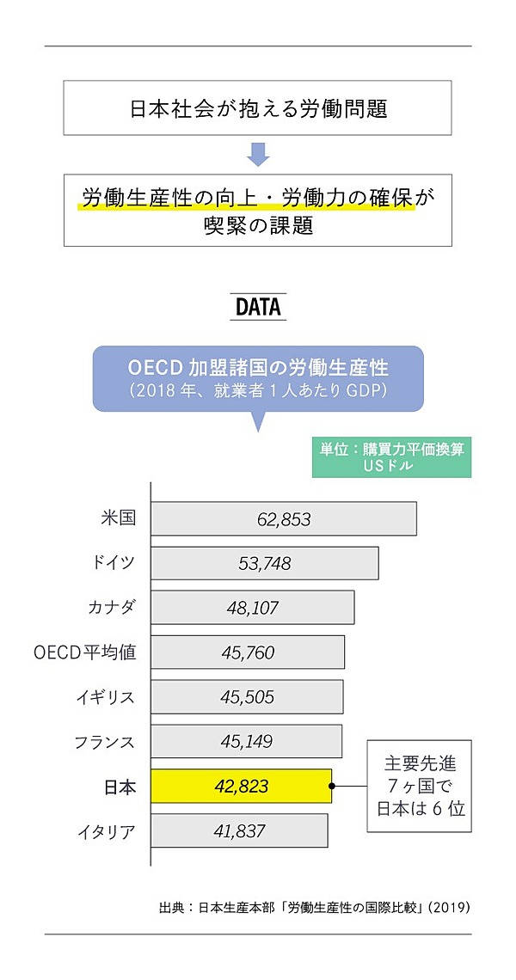Image resolution: width=516 pixels, height=980 pixels.
Task: Click the bold 日本 axis label
Action: [119, 787]
